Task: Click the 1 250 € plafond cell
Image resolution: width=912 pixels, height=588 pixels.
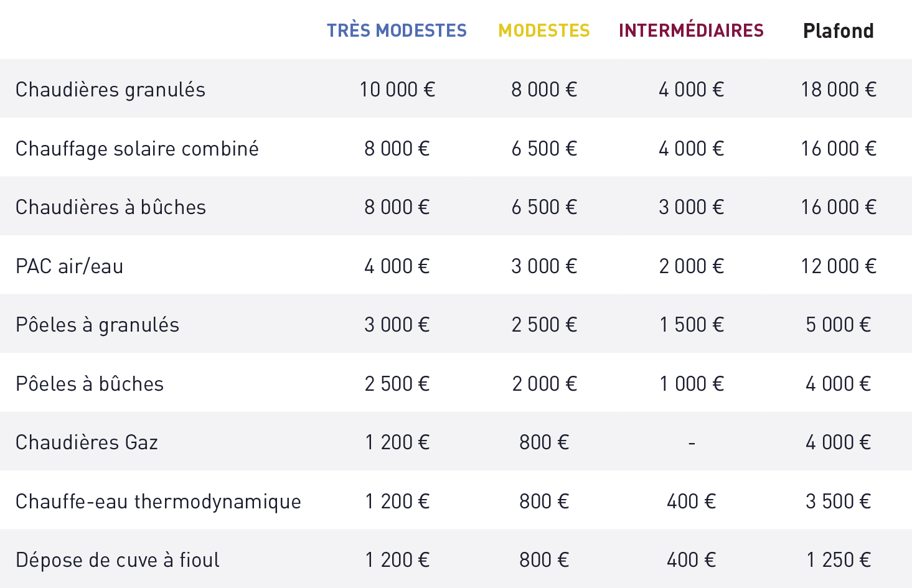Action: (839, 560)
